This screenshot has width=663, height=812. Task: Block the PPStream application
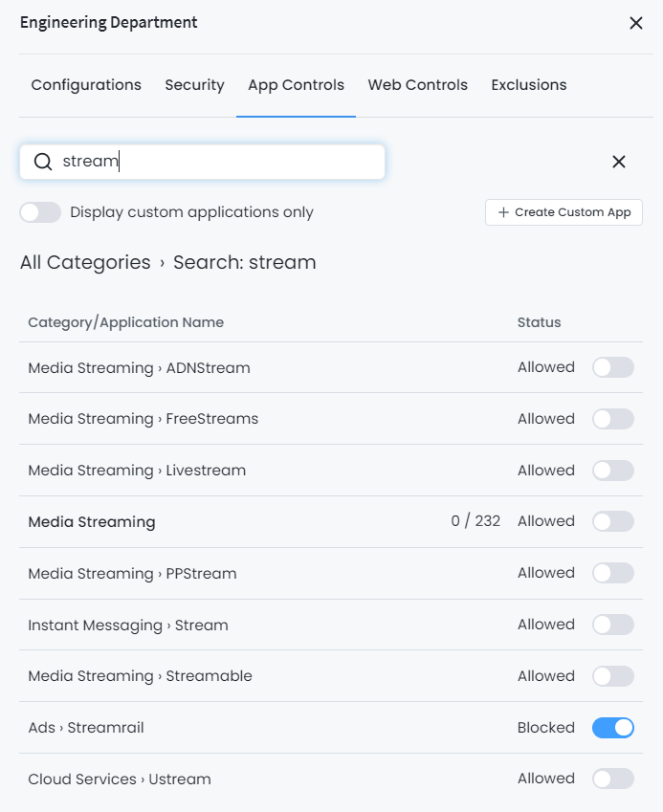click(612, 572)
